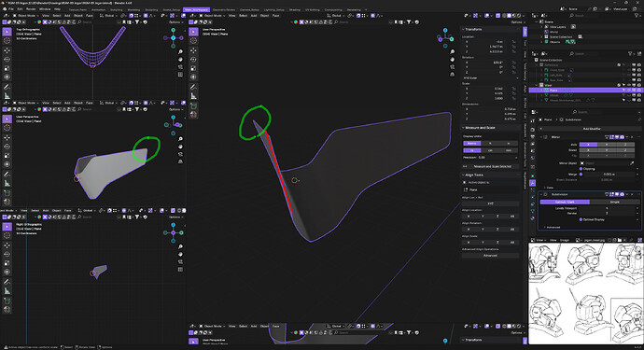Image resolution: width=644 pixels, height=350 pixels.
Task: Collapse the Align Tools panel
Action: coord(464,175)
